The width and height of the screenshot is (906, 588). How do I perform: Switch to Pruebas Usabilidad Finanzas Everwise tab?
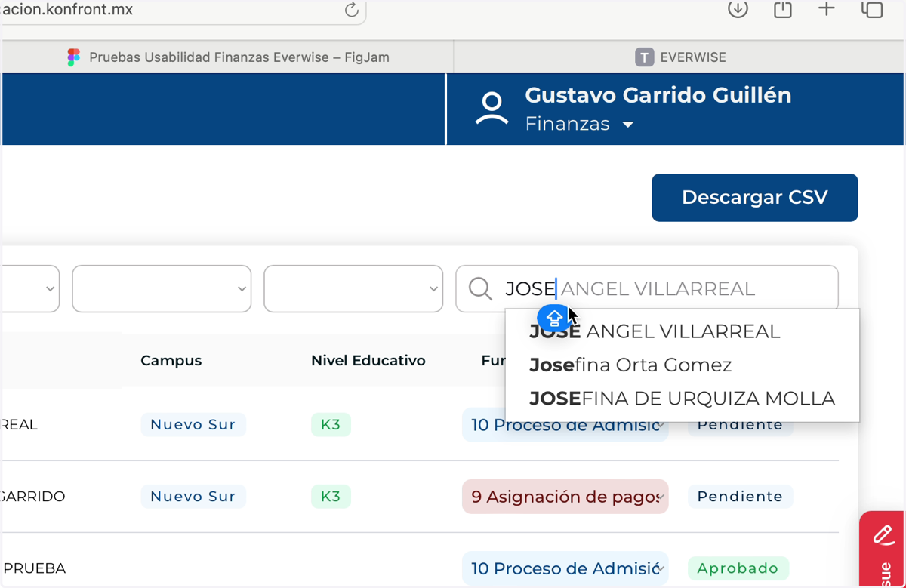point(227,57)
